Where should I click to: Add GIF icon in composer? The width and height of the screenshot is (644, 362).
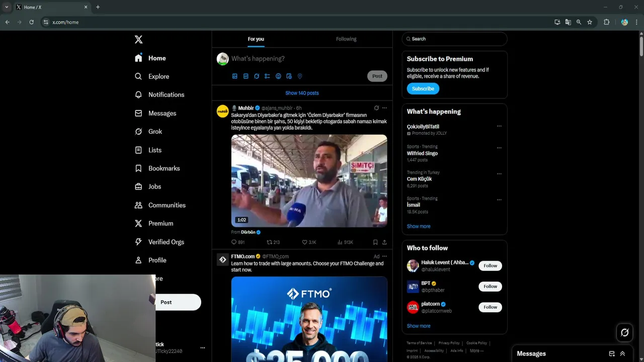point(246,76)
